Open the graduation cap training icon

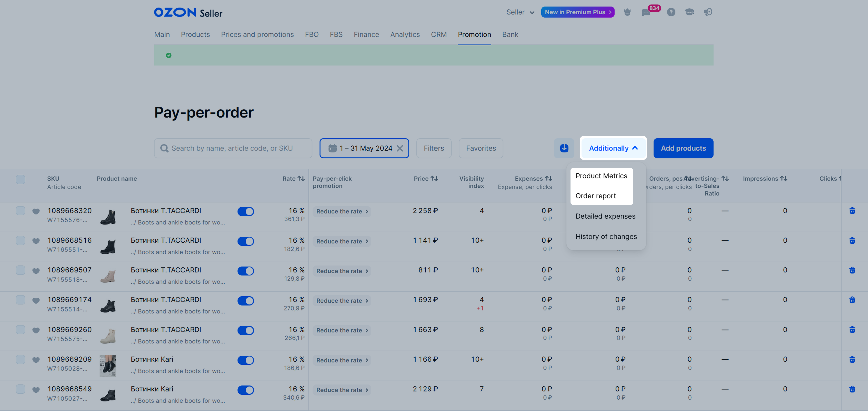pos(689,12)
